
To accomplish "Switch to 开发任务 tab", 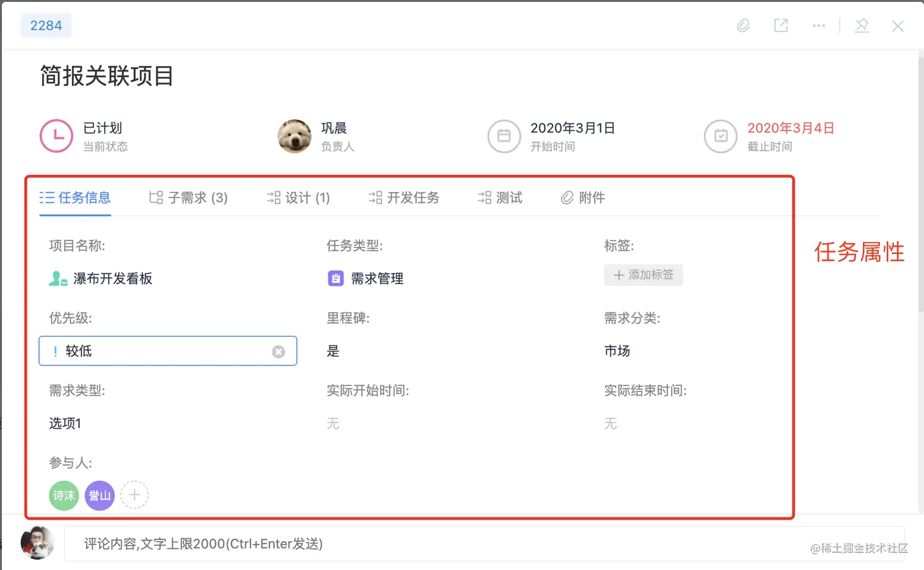I will click(404, 197).
